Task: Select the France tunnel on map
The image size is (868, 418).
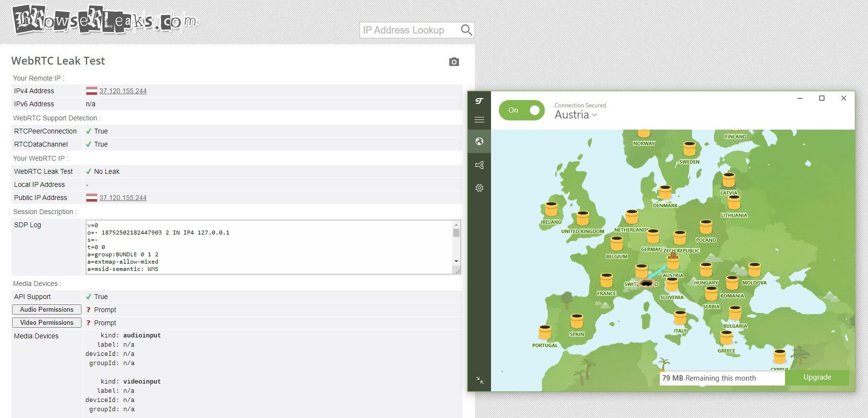Action: pos(606,281)
